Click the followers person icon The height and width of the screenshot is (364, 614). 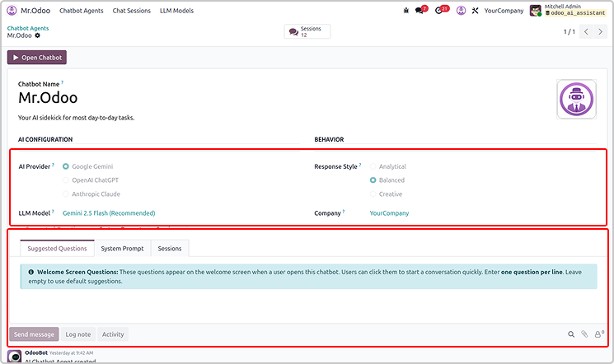(x=598, y=334)
